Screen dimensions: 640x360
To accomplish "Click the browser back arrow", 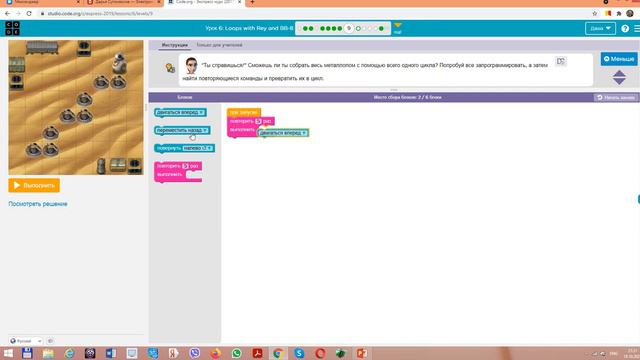I will tap(8, 13).
